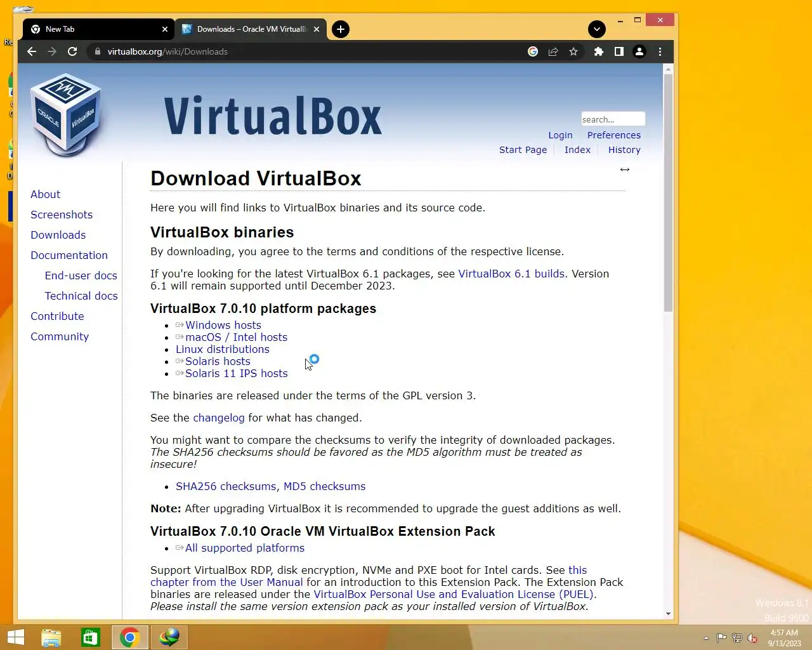Follow the VirtualBox 6.1 builds link
This screenshot has height=650, width=812.
tap(511, 274)
